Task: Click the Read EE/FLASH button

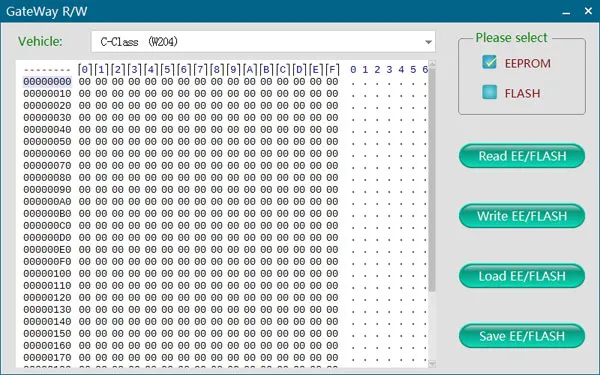Action: (522, 156)
